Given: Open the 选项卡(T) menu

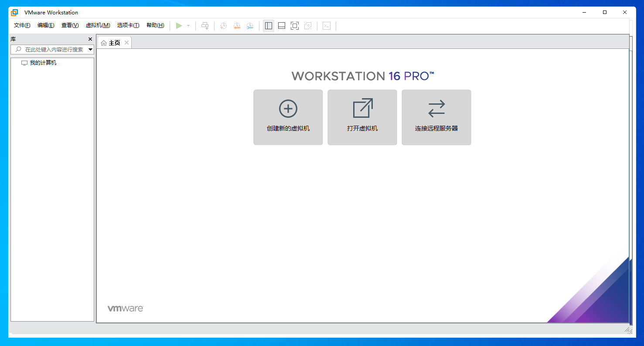Looking at the screenshot, I should click(x=128, y=25).
